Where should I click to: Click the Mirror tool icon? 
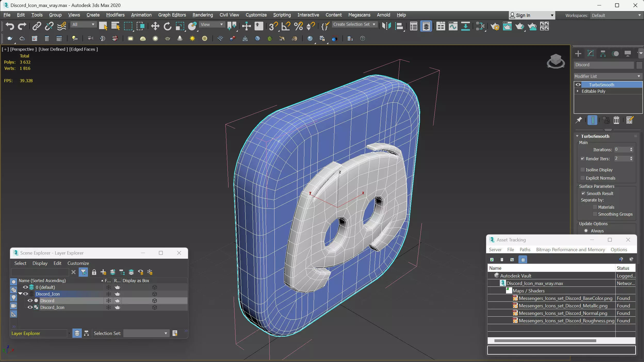click(x=386, y=26)
